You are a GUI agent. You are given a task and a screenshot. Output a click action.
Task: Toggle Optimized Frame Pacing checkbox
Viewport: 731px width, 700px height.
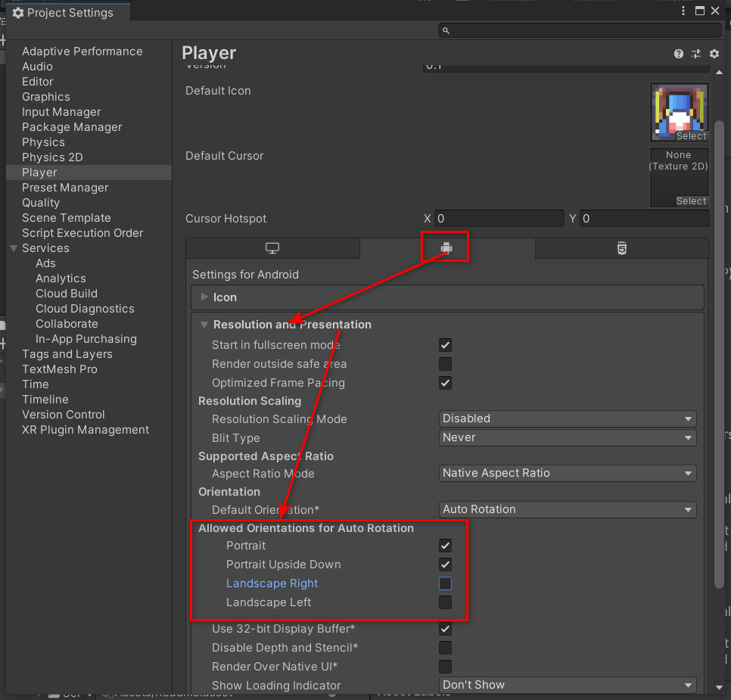pyautogui.click(x=445, y=383)
